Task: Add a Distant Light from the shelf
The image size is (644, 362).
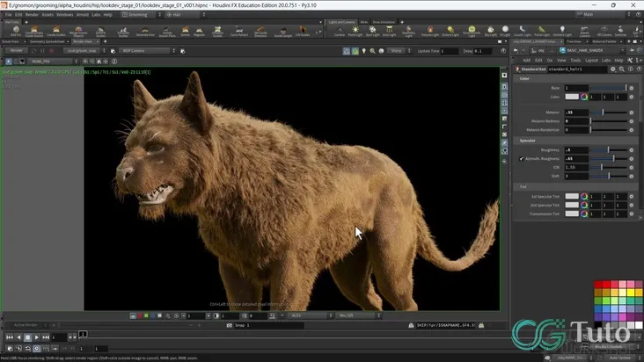Action: pyautogui.click(x=450, y=31)
